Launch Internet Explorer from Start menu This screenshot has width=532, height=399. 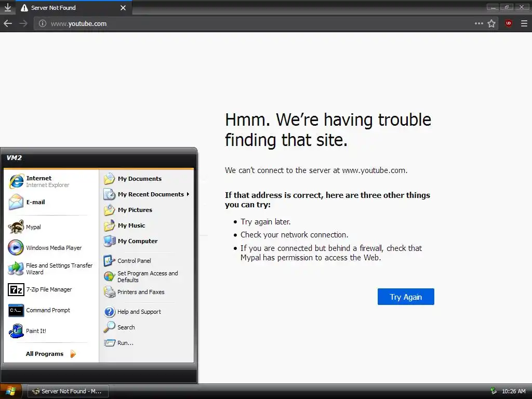coord(51,181)
